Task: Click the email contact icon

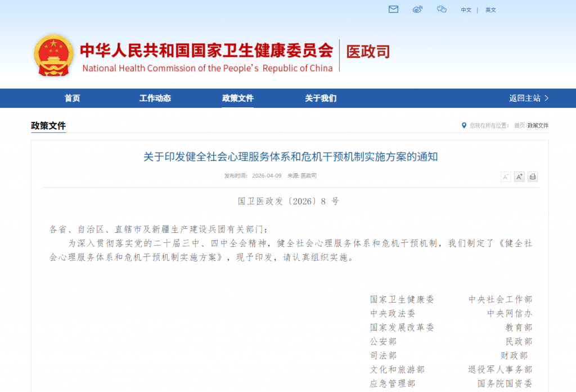Action: pyautogui.click(x=393, y=9)
